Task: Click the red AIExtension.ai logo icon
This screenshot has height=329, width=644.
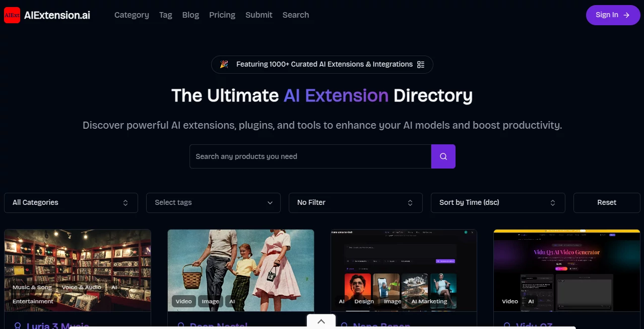Action: click(x=12, y=15)
